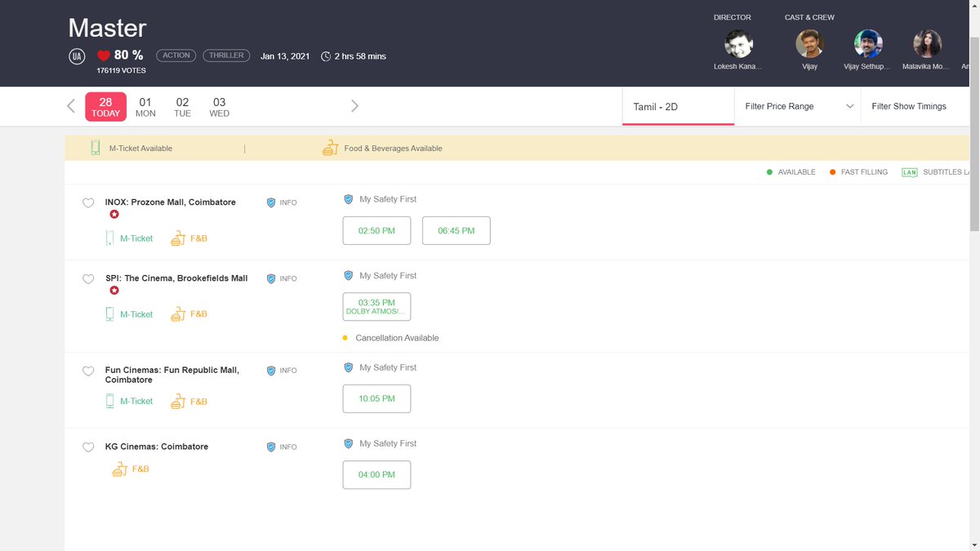Select 03 WED date tab
Screen dimensions: 980x551
point(220,107)
